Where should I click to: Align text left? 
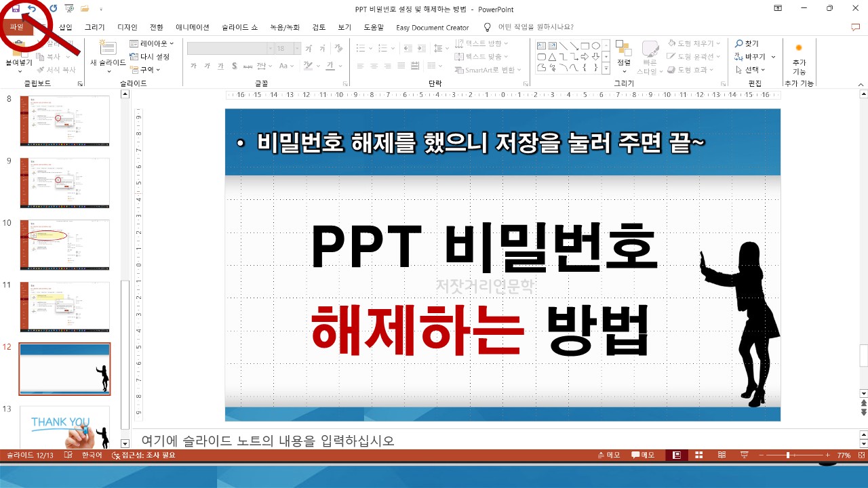(361, 66)
